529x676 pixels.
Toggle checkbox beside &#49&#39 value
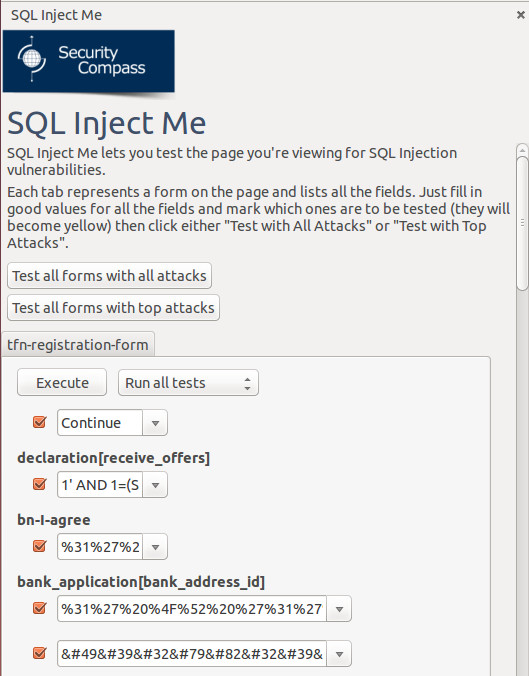pos(40,653)
